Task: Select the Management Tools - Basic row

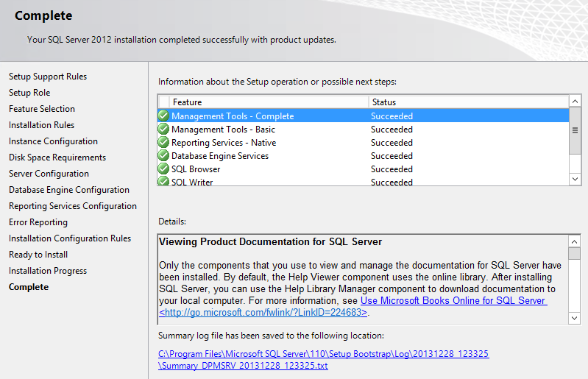Action: [363, 130]
